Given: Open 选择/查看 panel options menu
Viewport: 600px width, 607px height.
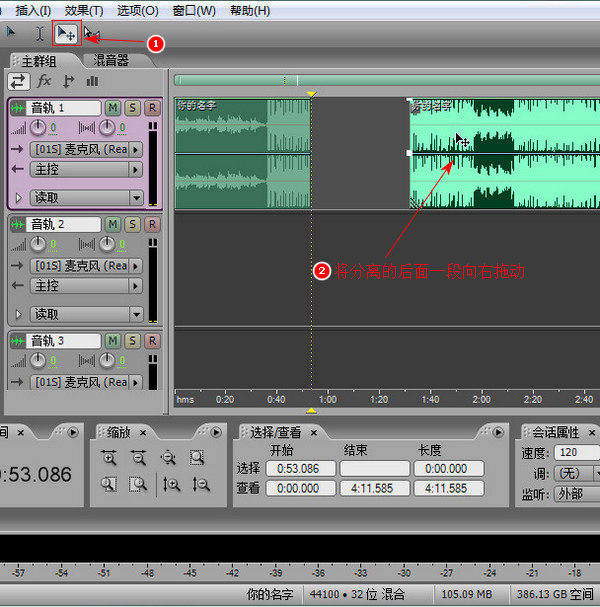Looking at the screenshot, I should tap(499, 432).
